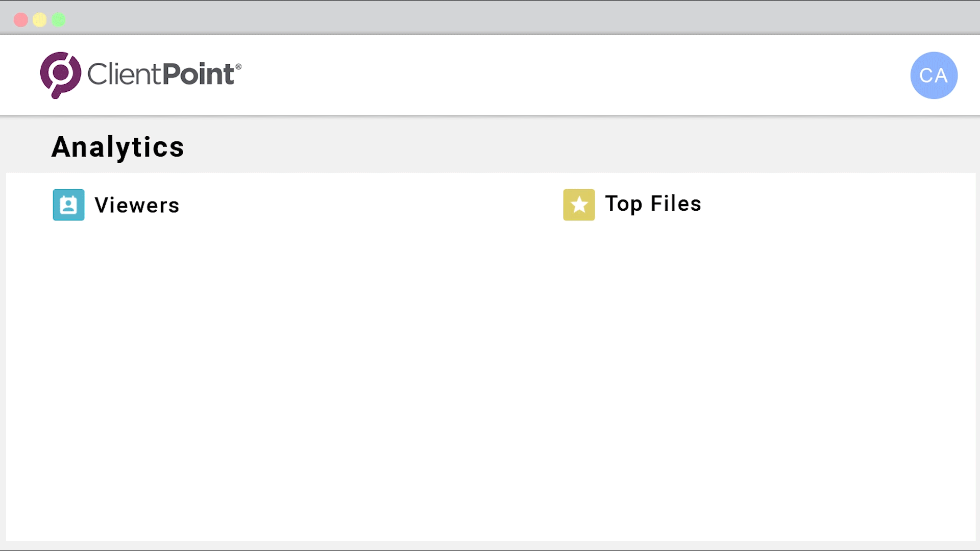Image resolution: width=980 pixels, height=551 pixels.
Task: Click the center of the white content panel
Action: (490, 357)
